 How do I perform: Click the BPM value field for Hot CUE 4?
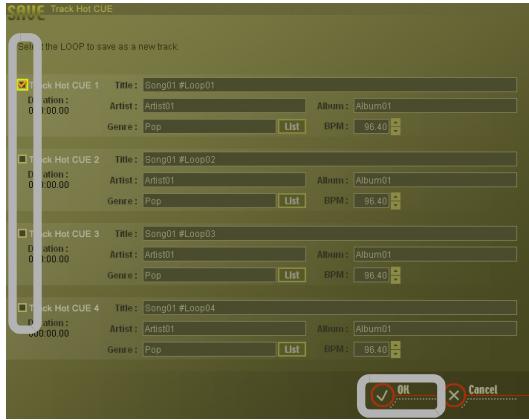click(x=372, y=349)
